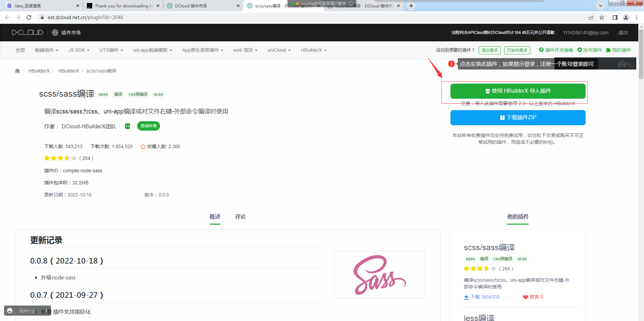
Task: Bookmark this page with the star icon
Action: tap(602, 17)
